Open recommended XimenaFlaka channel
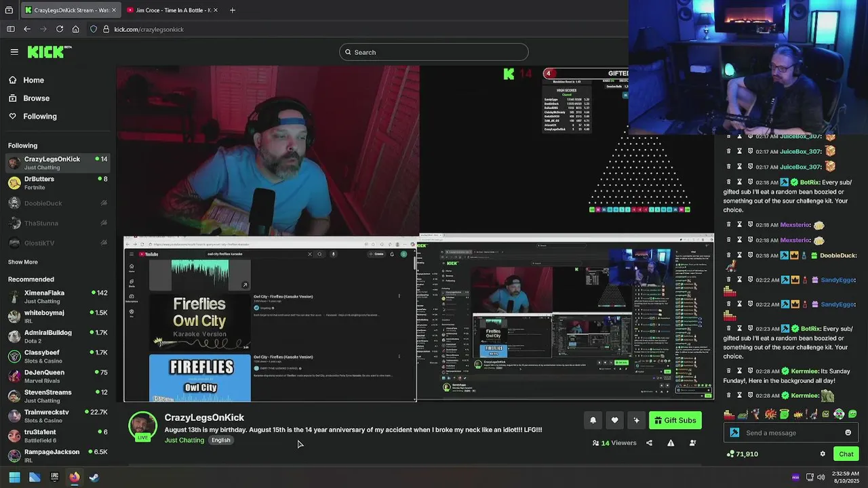Viewport: 868px width, 488px height. [x=58, y=297]
